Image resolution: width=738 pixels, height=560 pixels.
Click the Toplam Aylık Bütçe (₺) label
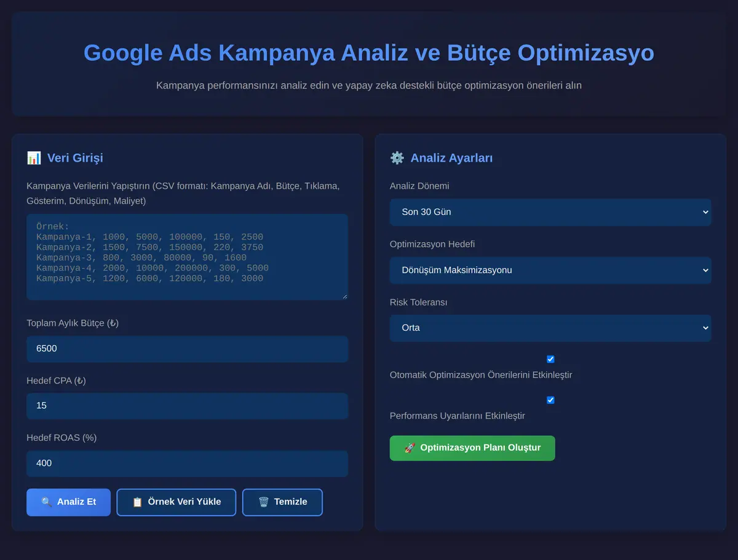[x=73, y=323]
